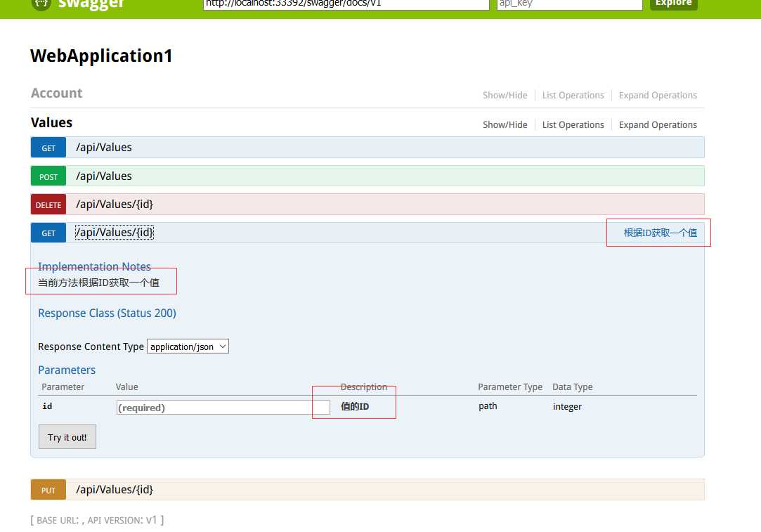Click the id parameter name
The width and height of the screenshot is (761, 532).
coord(47,406)
